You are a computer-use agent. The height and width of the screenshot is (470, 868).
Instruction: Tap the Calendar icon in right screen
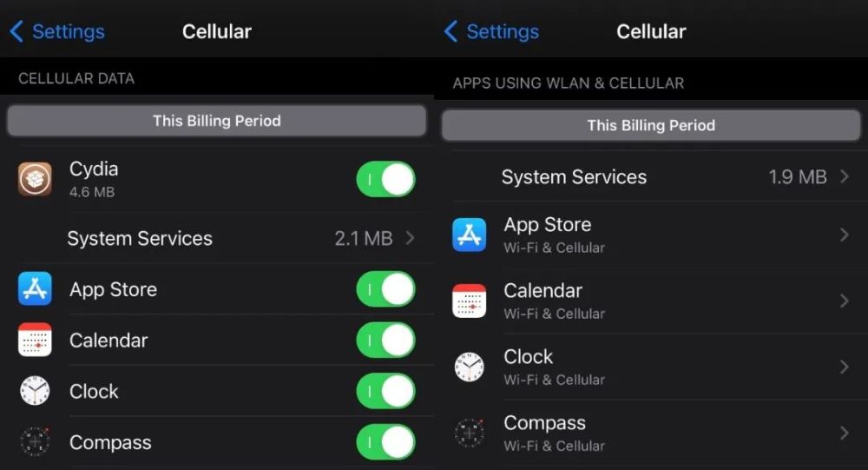(470, 301)
